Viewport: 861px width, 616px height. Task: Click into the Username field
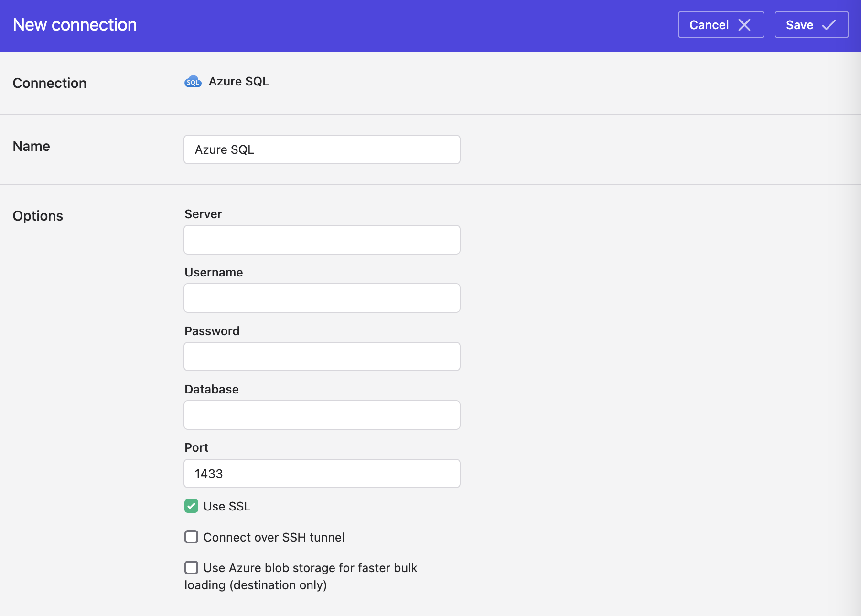[x=322, y=298]
